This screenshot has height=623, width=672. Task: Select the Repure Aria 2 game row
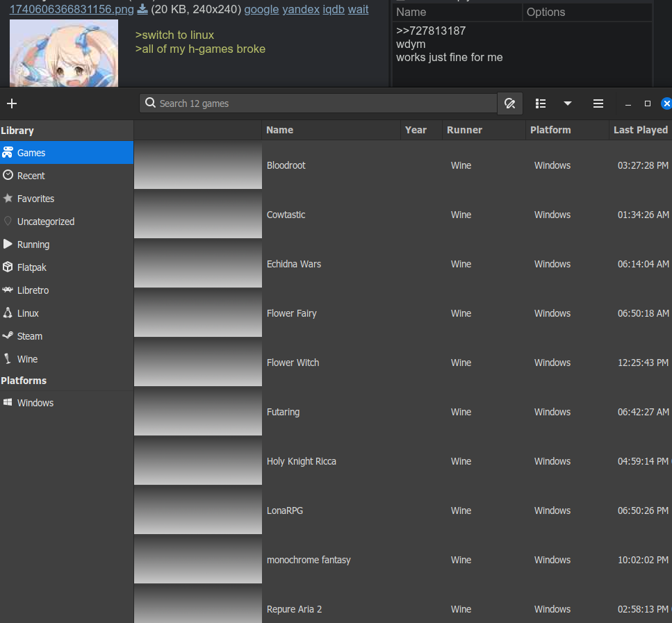(403, 604)
